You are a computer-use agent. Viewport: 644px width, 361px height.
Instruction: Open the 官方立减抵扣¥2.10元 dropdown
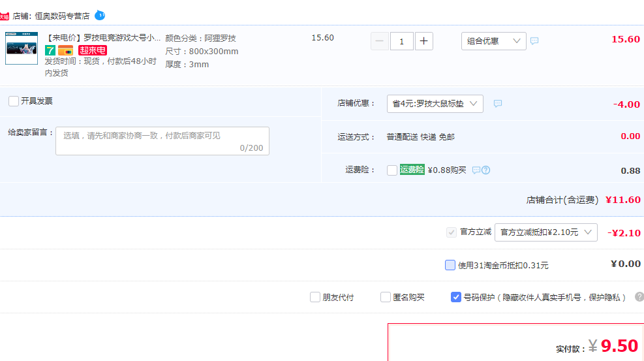click(x=546, y=232)
